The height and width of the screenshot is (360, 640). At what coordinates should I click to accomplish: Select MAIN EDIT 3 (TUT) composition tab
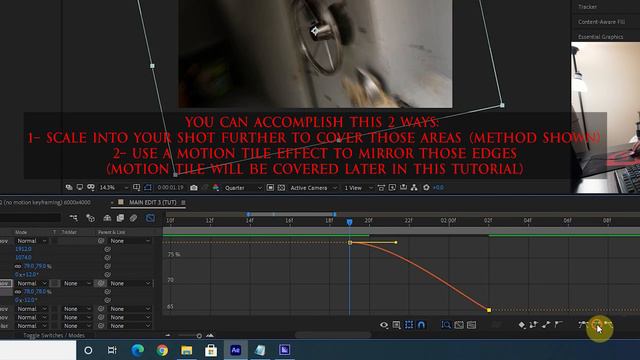click(152, 202)
